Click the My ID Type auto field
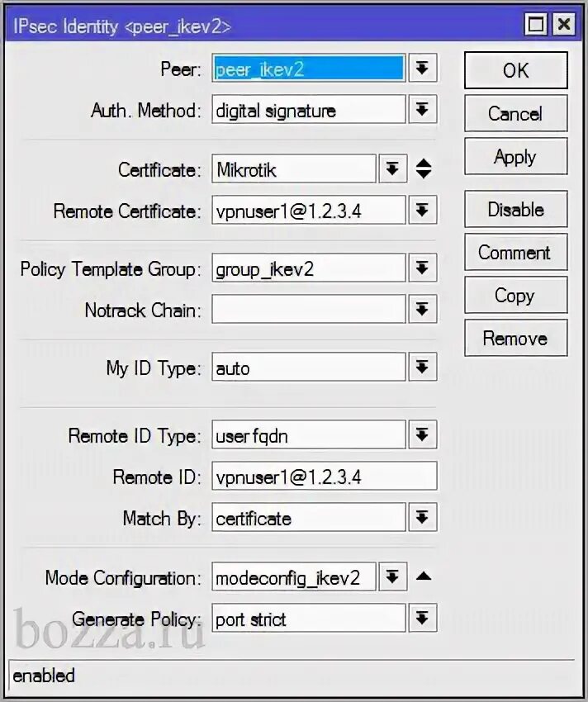Screen dimensions: 588x702 click(x=309, y=368)
